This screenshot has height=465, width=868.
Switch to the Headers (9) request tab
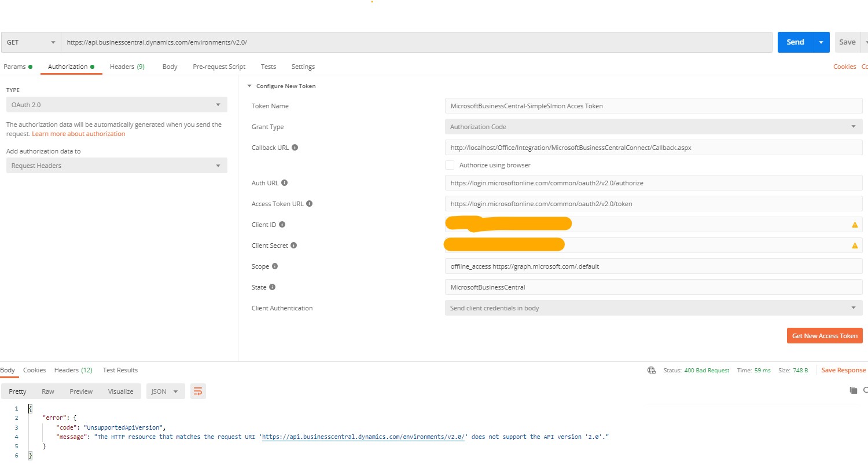tap(127, 67)
